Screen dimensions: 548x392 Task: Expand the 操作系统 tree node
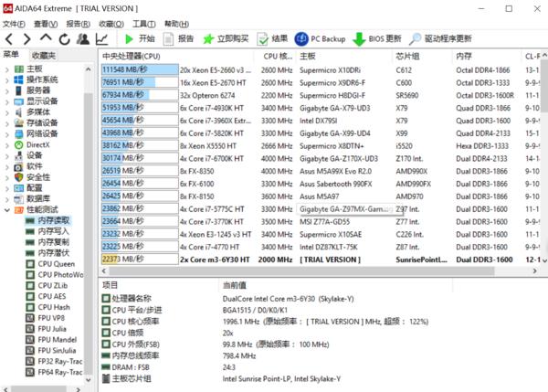[x=7, y=80]
